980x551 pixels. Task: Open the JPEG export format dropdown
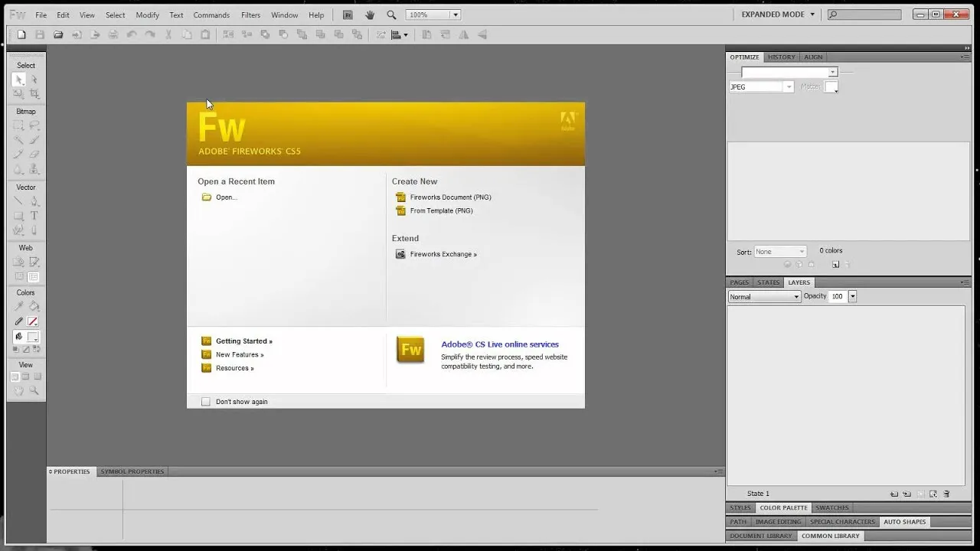pos(761,87)
